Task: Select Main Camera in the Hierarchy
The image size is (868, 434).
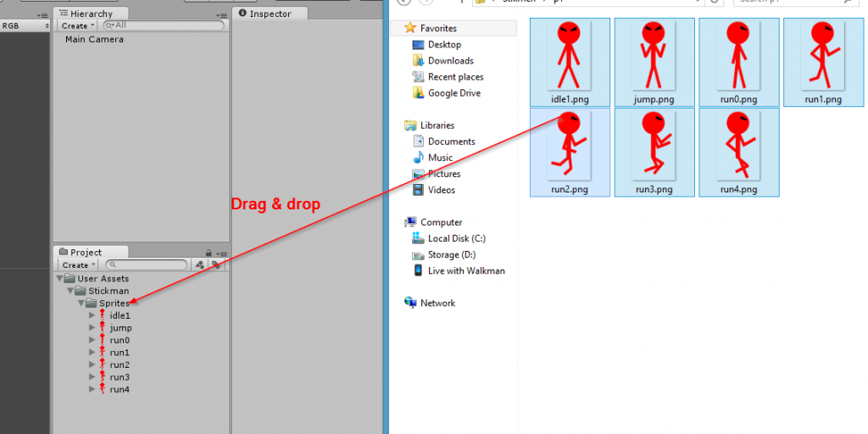Action: (94, 39)
